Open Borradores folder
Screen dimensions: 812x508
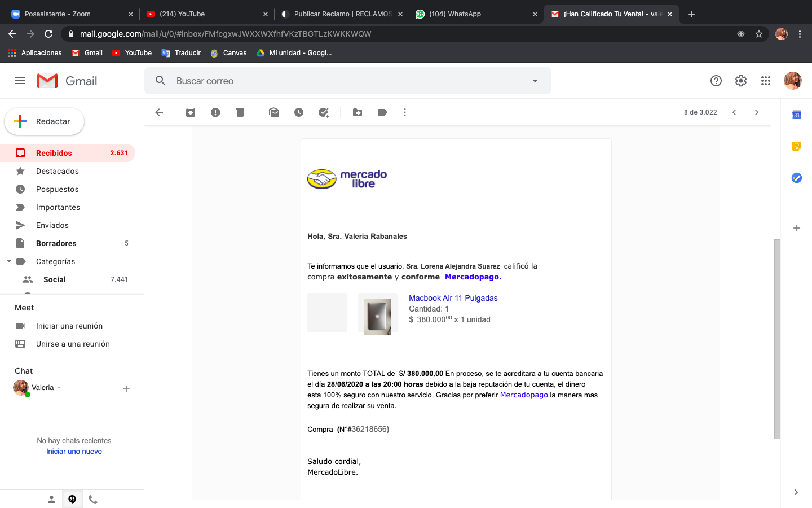tap(68, 243)
